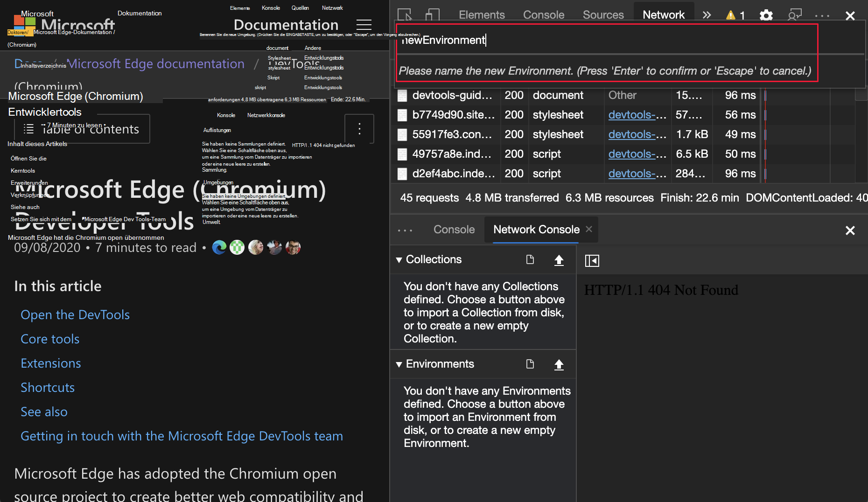Image resolution: width=868 pixels, height=502 pixels.
Task: Open the DevTools link in article
Action: 75,315
